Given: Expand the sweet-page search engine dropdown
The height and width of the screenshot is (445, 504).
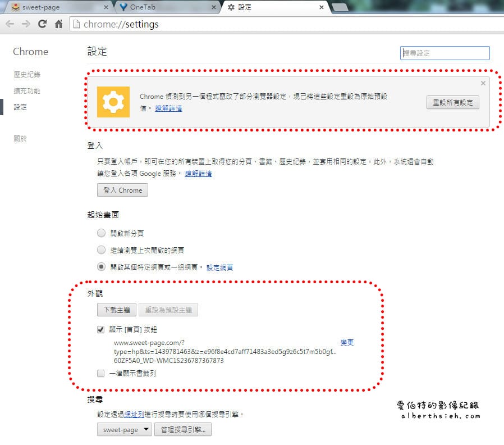Looking at the screenshot, I should 125,430.
